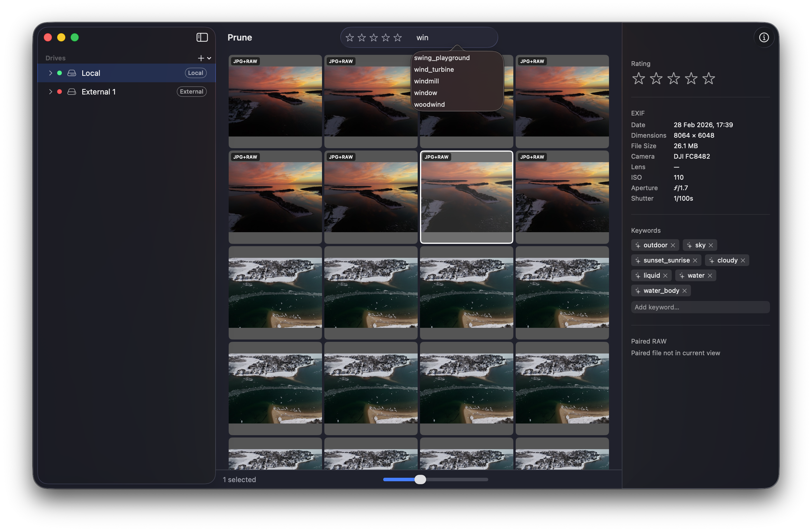Remove the cloudy keyword tag
This screenshot has width=812, height=532.
click(742, 260)
